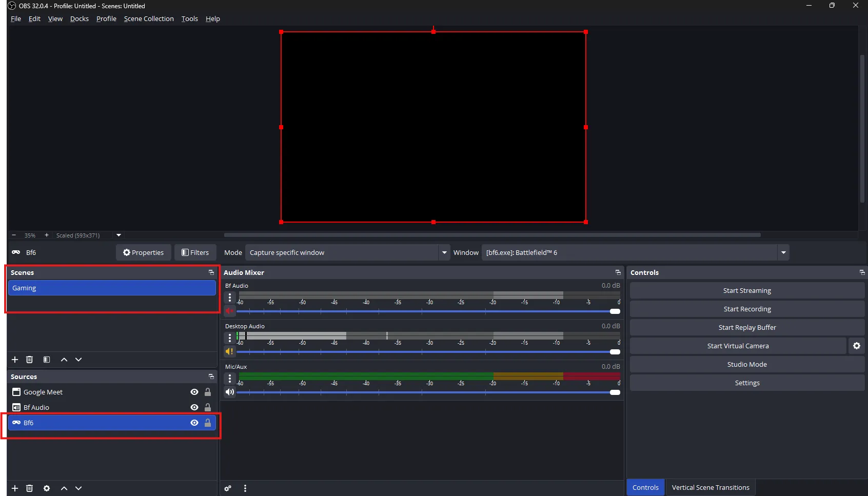
Task: Open the Scene Collection menu
Action: [149, 18]
